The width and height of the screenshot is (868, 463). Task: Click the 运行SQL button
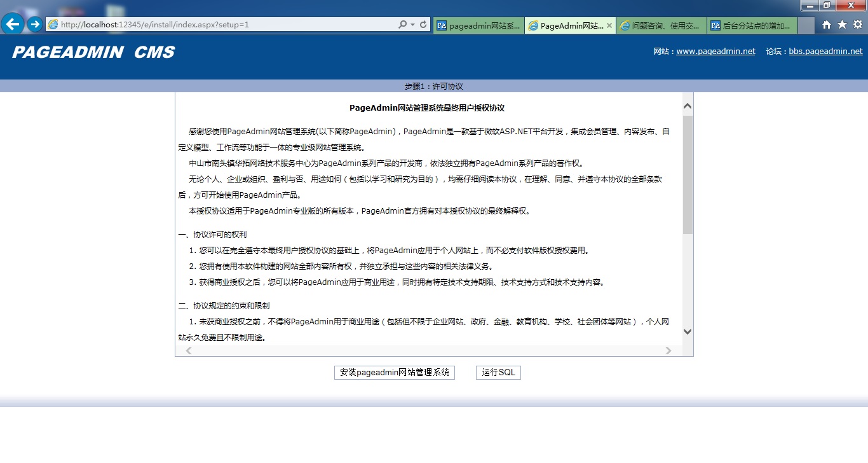[498, 373]
